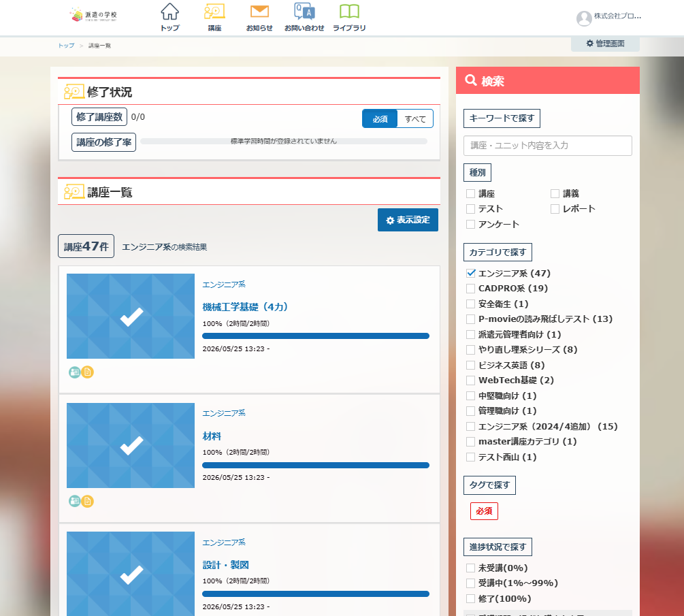The image size is (684, 616).
Task: Switch completion filter to 必須
Action: point(380,118)
